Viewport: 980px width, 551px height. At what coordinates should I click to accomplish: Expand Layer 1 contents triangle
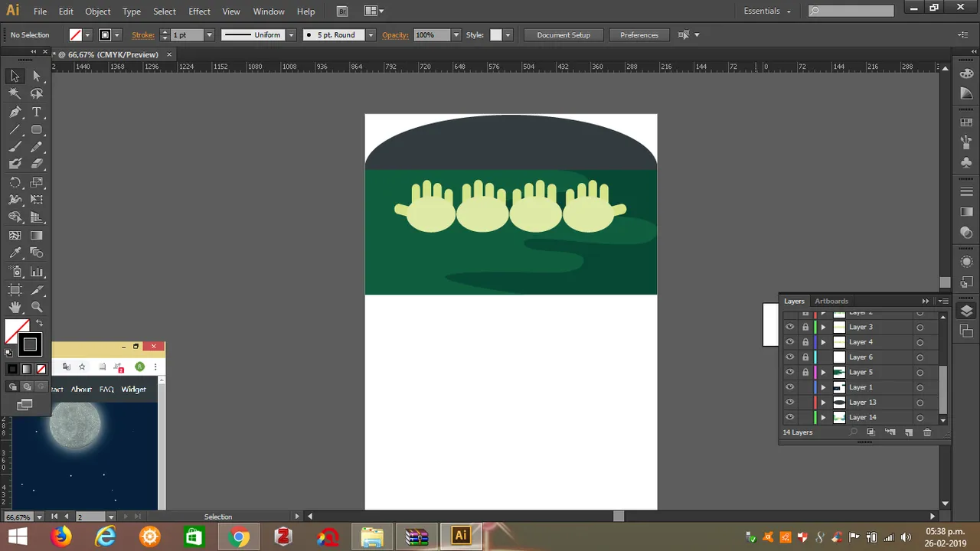click(824, 387)
